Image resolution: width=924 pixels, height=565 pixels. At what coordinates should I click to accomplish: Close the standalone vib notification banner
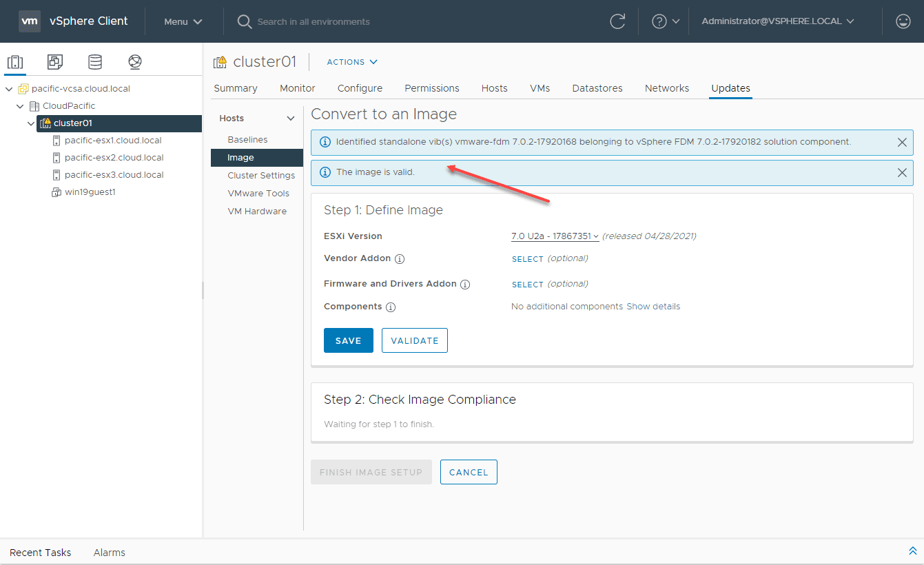click(902, 142)
